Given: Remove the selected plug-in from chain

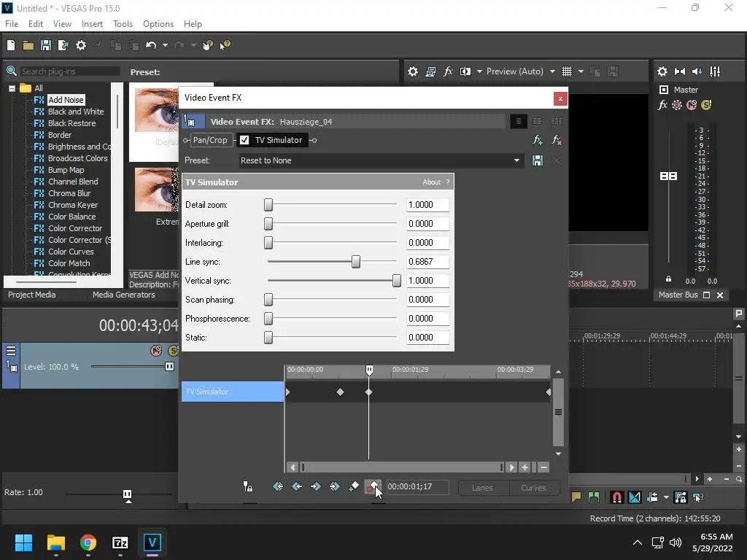Looking at the screenshot, I should point(557,140).
